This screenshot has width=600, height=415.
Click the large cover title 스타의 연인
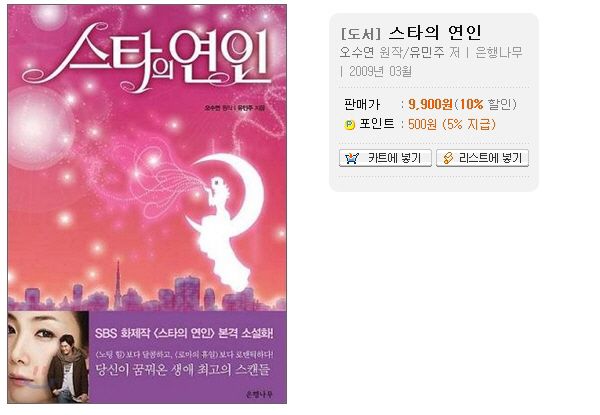147,57
